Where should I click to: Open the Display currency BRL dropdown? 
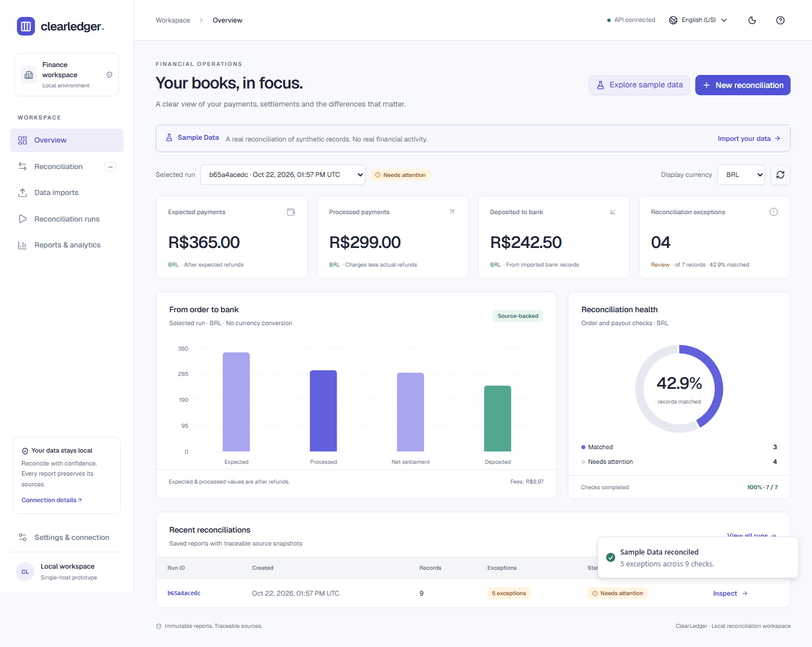741,175
